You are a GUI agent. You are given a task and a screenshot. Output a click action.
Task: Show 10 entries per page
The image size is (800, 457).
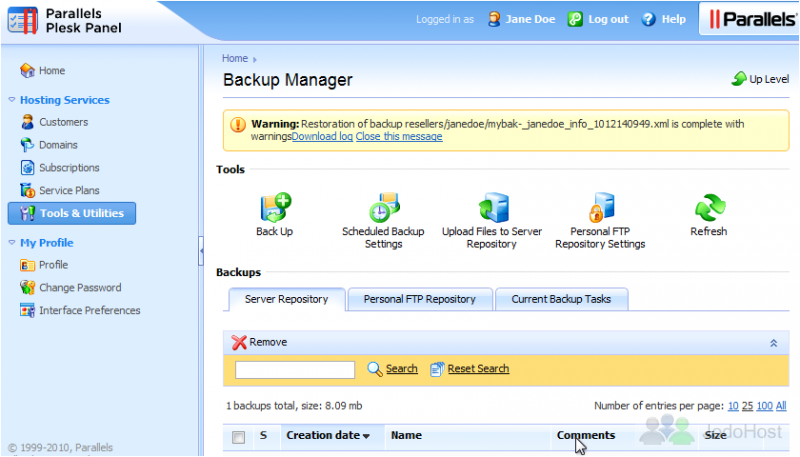coord(733,406)
